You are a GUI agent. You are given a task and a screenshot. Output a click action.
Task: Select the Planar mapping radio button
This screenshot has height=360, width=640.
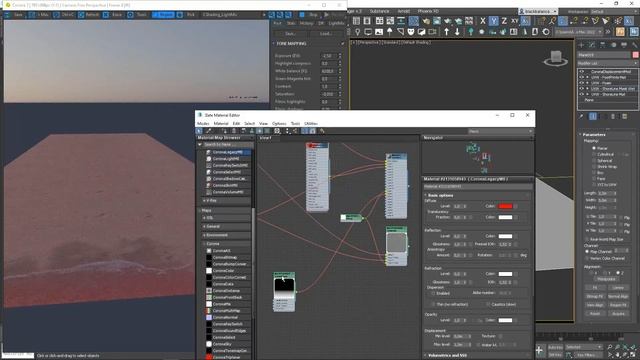click(x=594, y=148)
